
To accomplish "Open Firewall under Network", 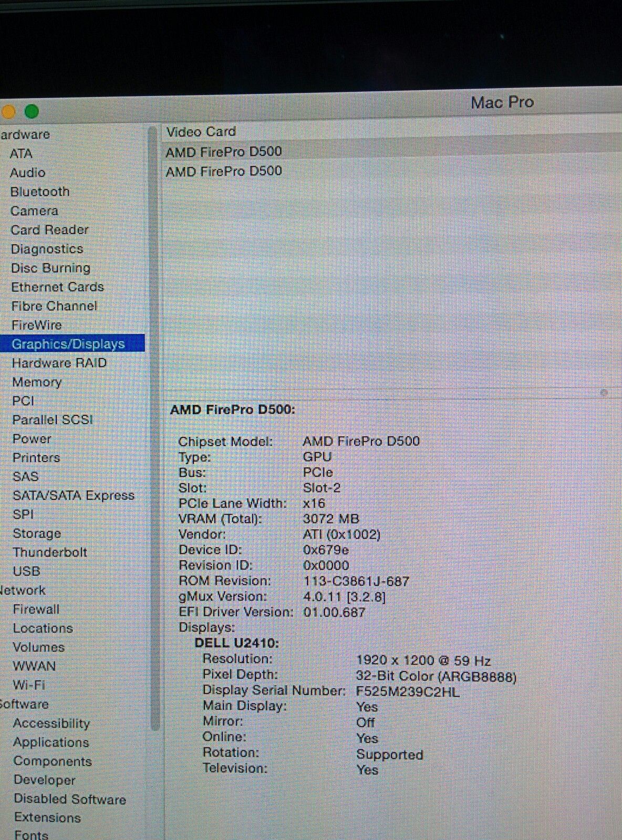I will tap(36, 610).
